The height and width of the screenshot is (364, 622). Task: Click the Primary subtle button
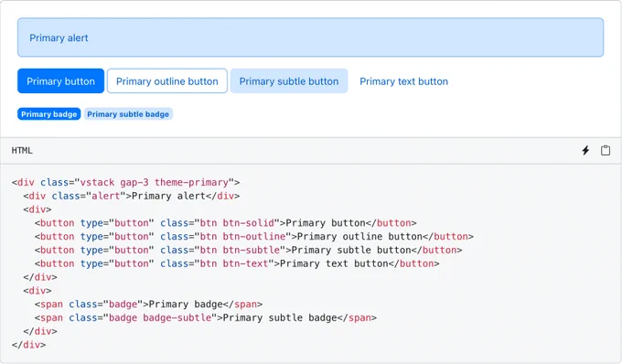click(x=289, y=80)
